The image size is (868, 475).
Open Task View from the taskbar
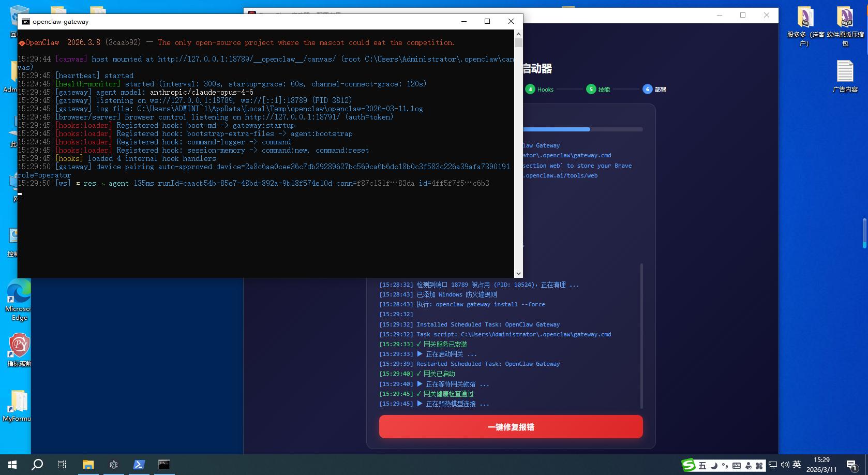[62, 465]
